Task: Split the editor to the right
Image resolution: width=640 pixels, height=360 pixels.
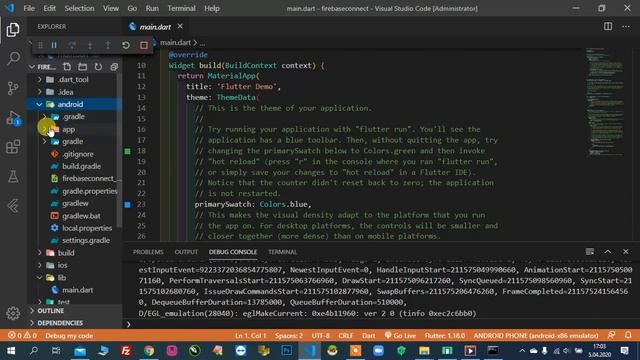Action: 608,27
